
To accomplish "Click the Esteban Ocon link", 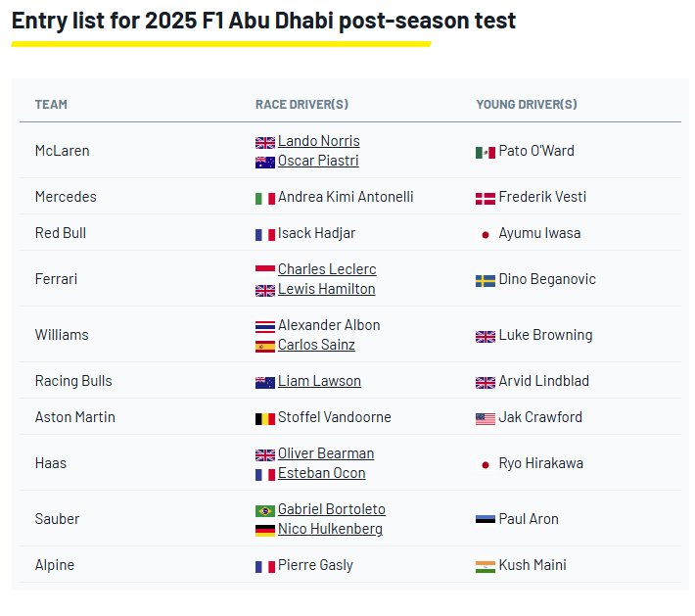I will pyautogui.click(x=321, y=473).
